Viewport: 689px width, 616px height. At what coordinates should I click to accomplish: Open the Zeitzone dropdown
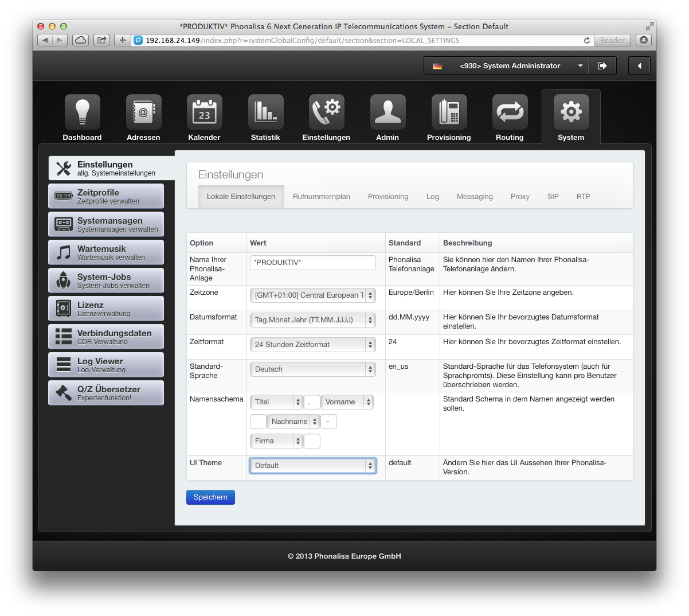(313, 295)
